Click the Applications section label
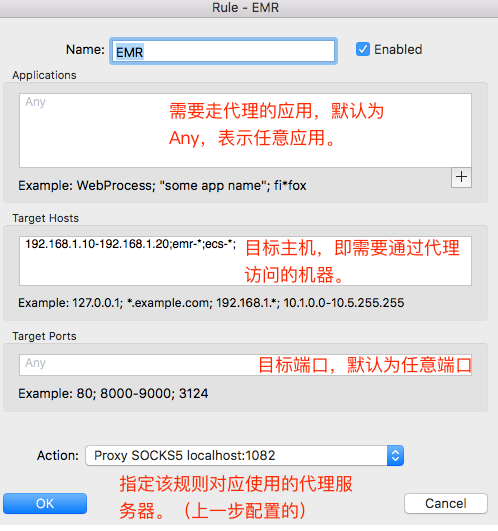498x531 pixels. point(44,75)
